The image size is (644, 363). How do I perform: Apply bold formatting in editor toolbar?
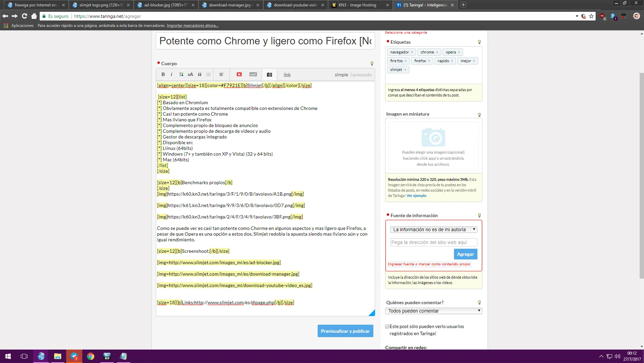click(x=163, y=74)
